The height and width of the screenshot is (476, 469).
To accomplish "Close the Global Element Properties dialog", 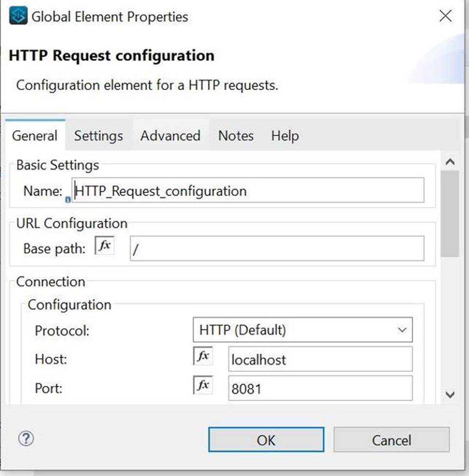I will point(445,17).
